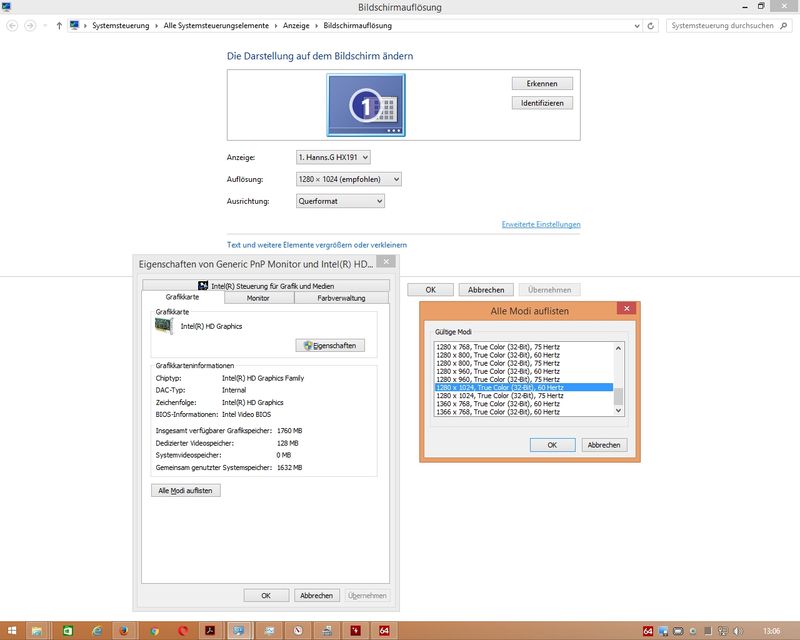Click the up-directory arrow in address bar

(x=59, y=26)
